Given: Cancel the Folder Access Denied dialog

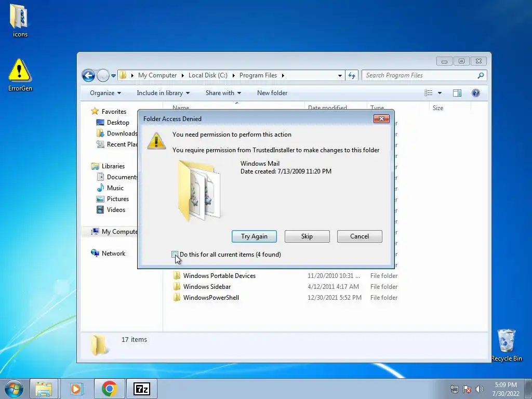Looking at the screenshot, I should (360, 236).
